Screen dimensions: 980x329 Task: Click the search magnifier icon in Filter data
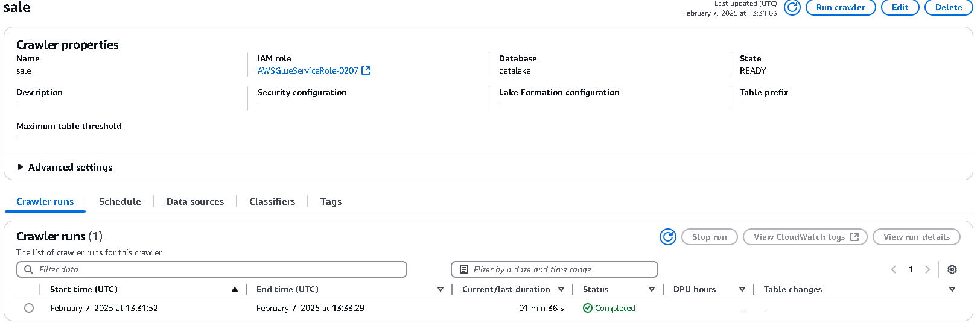[x=28, y=269]
